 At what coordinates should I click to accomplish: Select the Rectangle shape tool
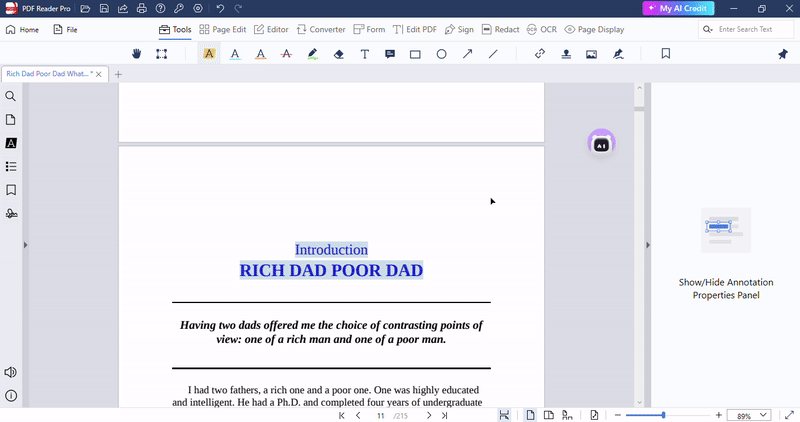click(x=415, y=54)
